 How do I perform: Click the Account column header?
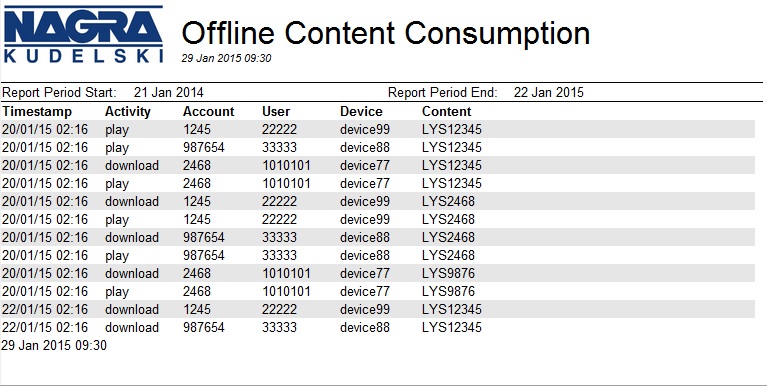[209, 112]
